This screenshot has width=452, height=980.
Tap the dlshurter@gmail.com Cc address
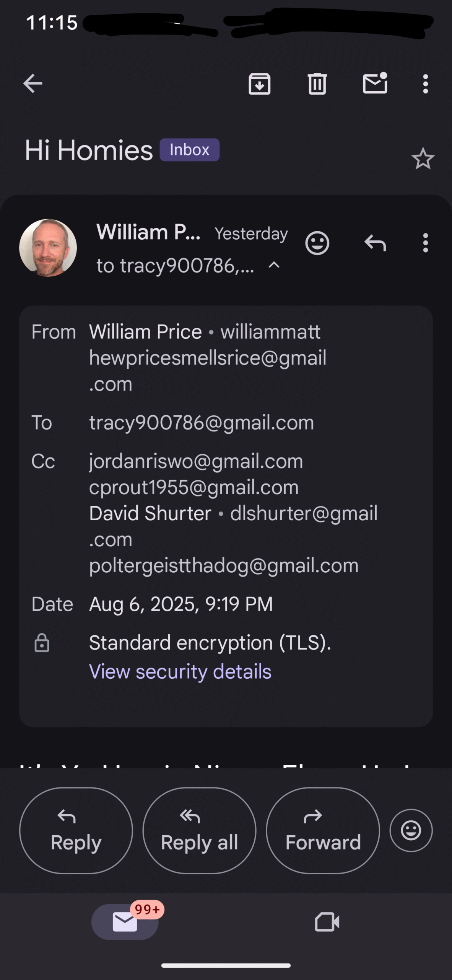pyautogui.click(x=233, y=526)
